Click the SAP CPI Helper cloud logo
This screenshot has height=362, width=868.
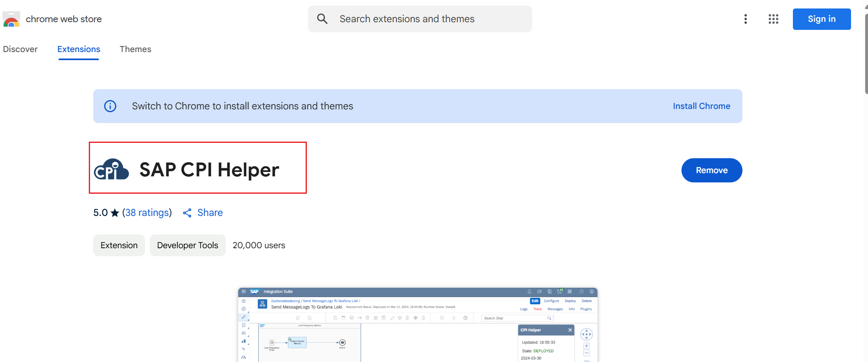click(x=111, y=169)
